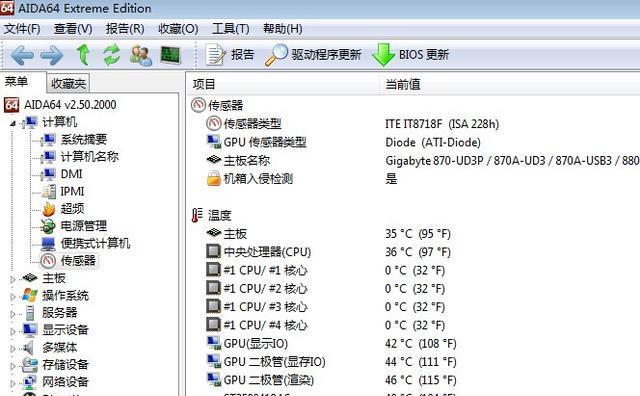Click the 操作系统 Windows flag icon
This screenshot has width=640, height=396.
pyautogui.click(x=30, y=296)
